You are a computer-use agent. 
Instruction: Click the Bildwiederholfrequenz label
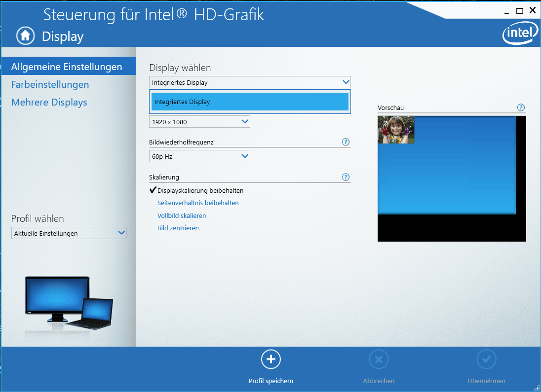[181, 142]
